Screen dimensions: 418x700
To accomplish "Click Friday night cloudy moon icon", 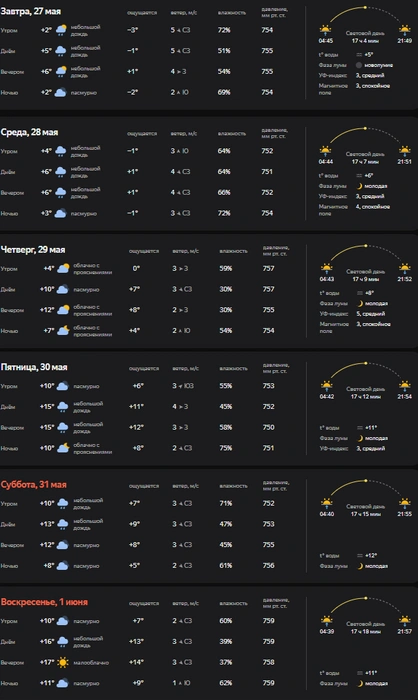I will 63,448.
